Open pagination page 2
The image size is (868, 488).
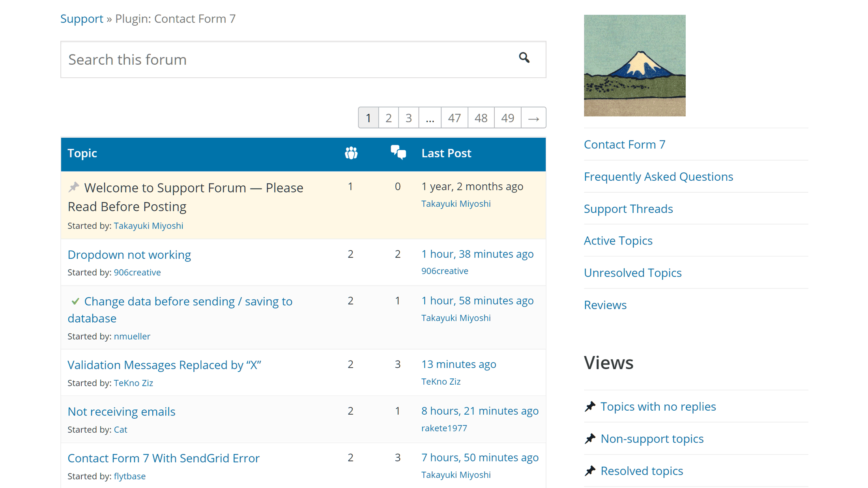pyautogui.click(x=388, y=118)
